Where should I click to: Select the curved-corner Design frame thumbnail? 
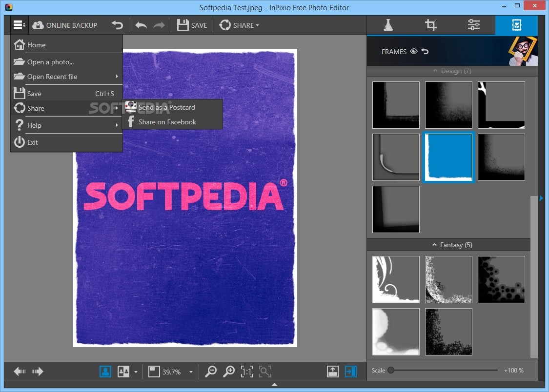click(396, 157)
